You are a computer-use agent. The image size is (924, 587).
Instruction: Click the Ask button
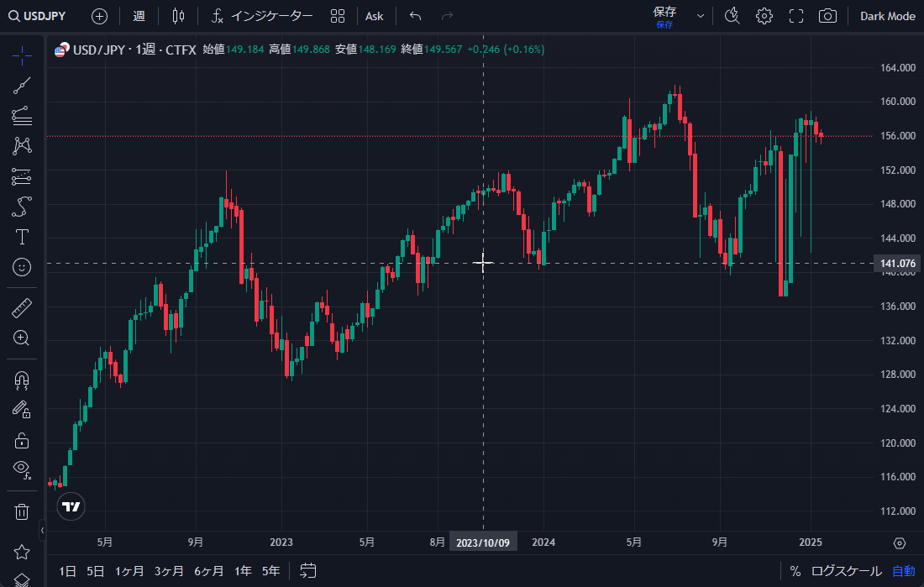pyautogui.click(x=375, y=15)
